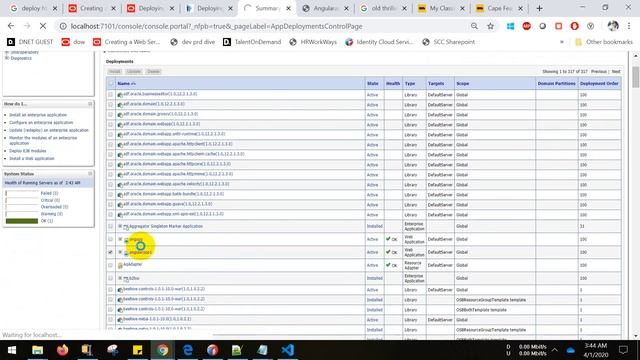Open Visual Studio Code from the taskbar
Viewport: 640px width, 360px height.
[287, 350]
